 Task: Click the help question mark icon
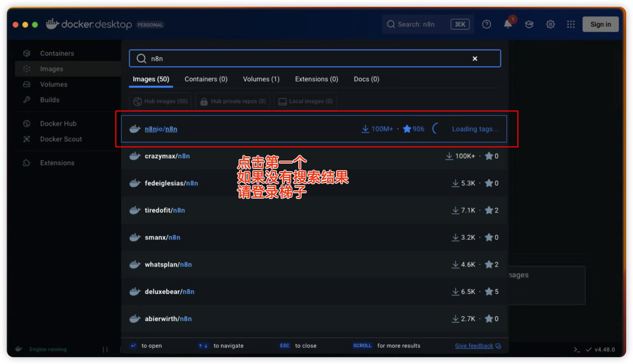[x=486, y=24]
